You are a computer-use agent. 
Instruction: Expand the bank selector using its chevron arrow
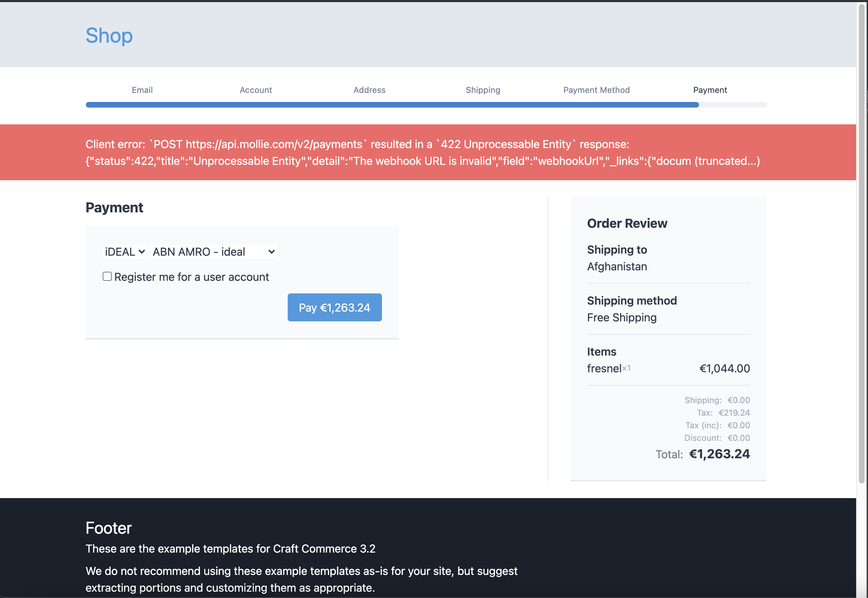click(271, 251)
